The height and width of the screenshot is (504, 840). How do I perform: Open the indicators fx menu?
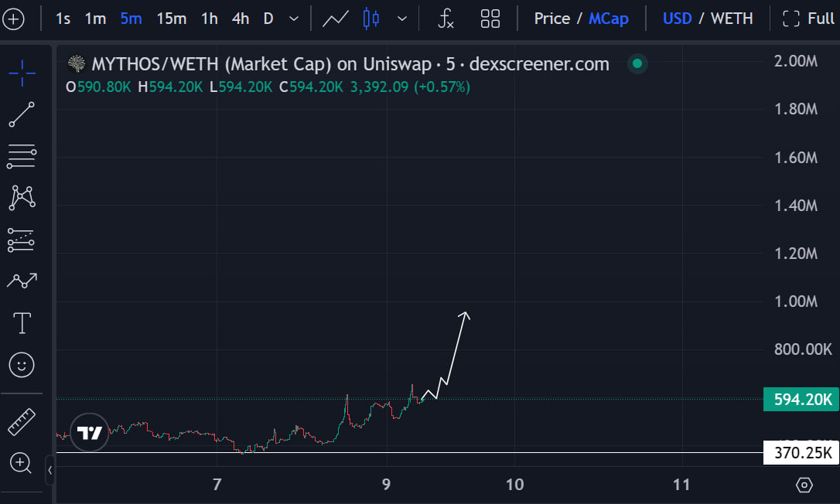(x=446, y=19)
